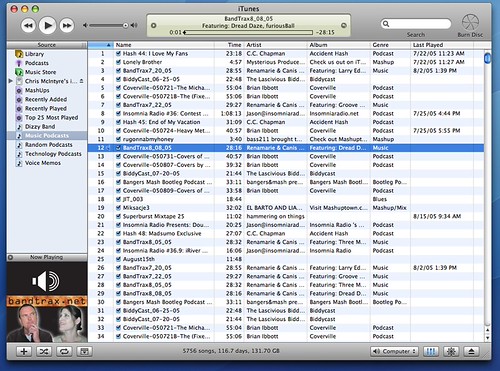Sort by the Time column header
This screenshot has width=500, height=371.
point(229,45)
